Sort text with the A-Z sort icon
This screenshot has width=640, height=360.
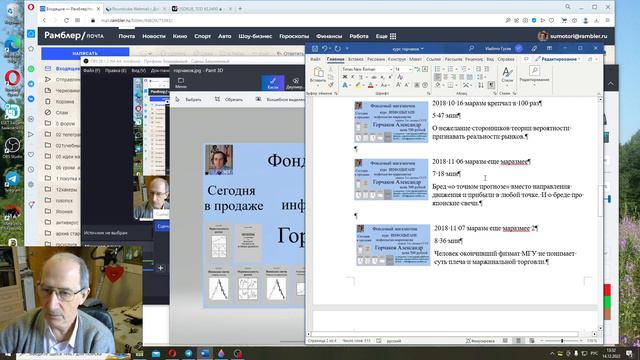click(480, 85)
